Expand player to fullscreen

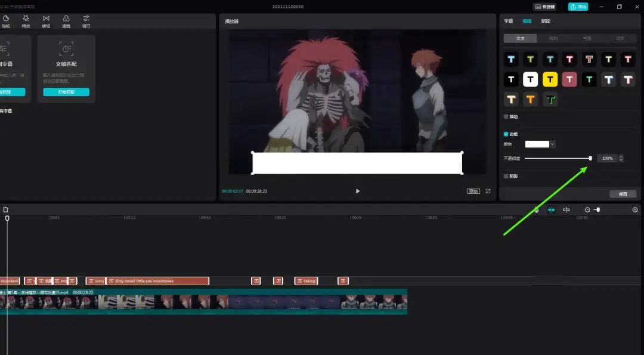488,191
